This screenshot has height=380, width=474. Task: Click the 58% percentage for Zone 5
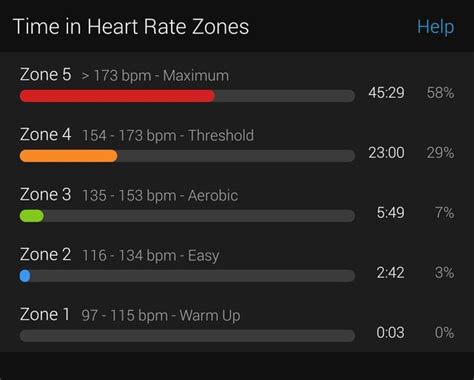pos(441,93)
